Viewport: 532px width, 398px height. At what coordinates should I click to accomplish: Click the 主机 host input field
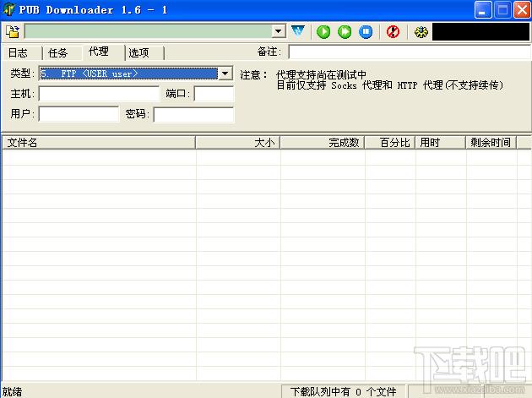99,94
